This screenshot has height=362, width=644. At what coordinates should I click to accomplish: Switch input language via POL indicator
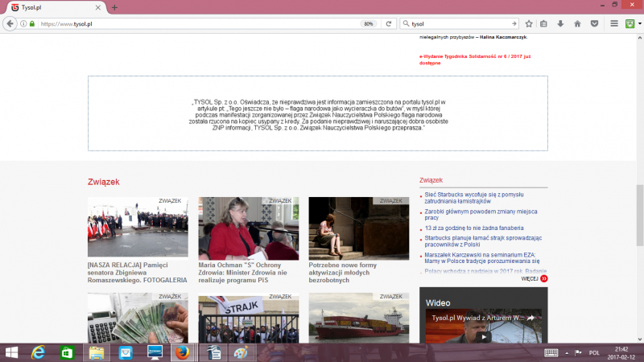[x=594, y=353]
